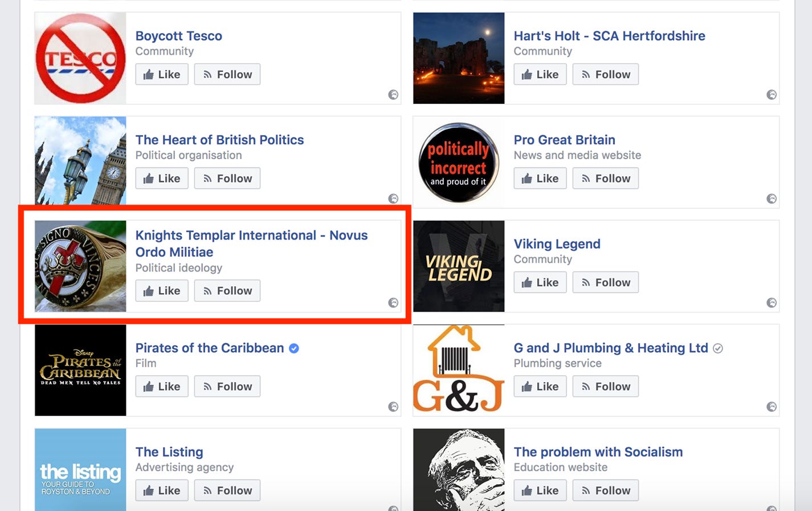
Task: Click the listing blue logo thumbnail
Action: click(80, 470)
